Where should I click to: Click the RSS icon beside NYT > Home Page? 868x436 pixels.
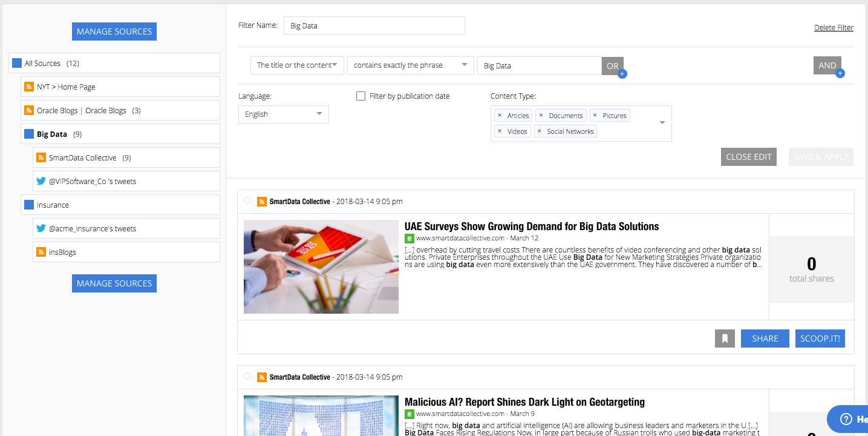coord(28,87)
